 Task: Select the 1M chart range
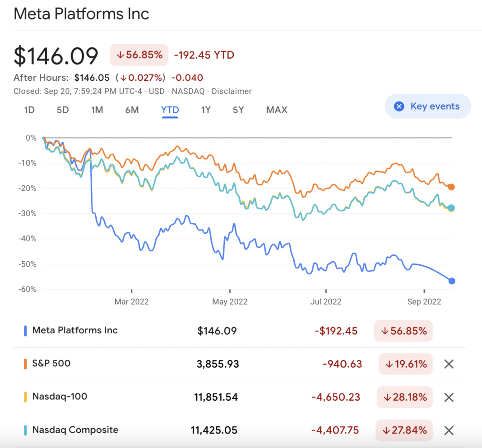97,110
